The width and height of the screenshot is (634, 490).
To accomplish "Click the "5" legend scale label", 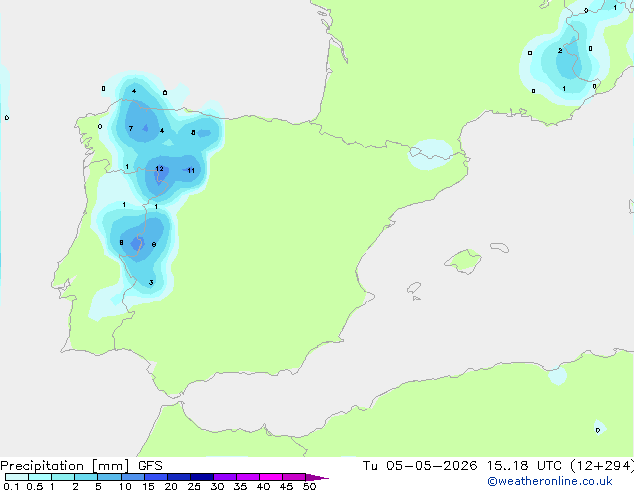I will coord(98,486).
